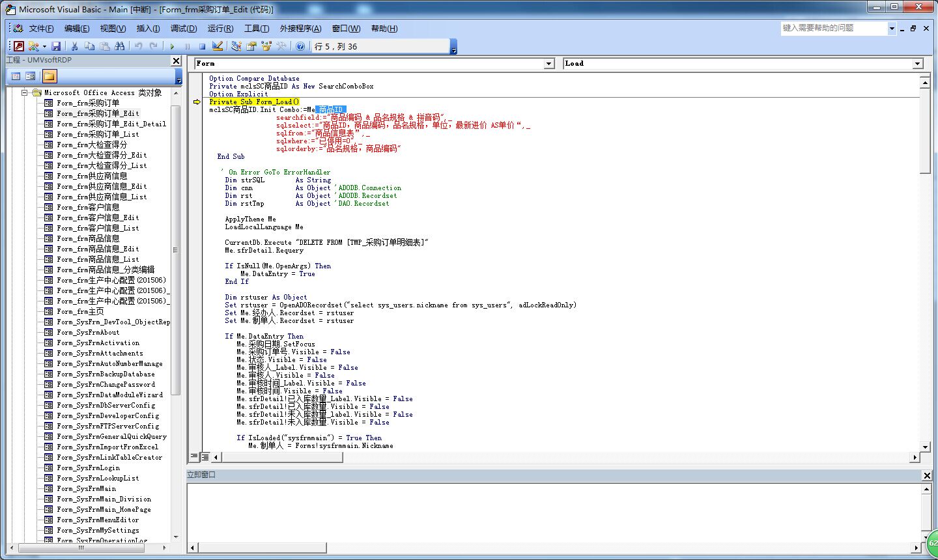Toggle Folders view in project panel

tap(50, 76)
